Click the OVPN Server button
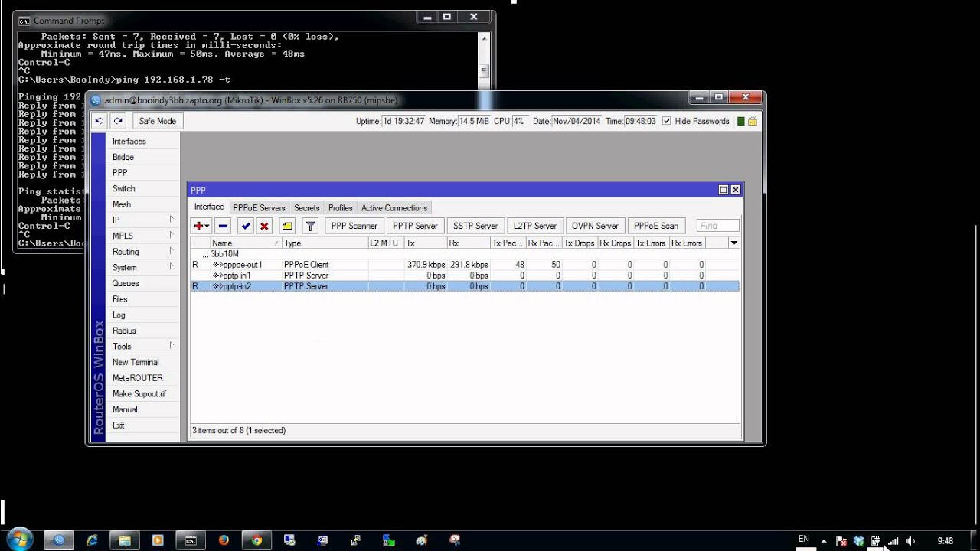980x551 pixels. pyautogui.click(x=595, y=226)
